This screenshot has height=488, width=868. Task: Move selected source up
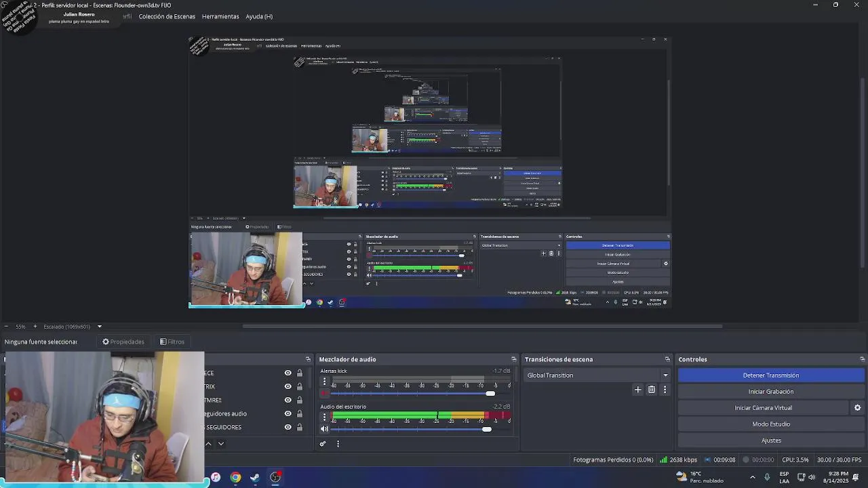(208, 444)
